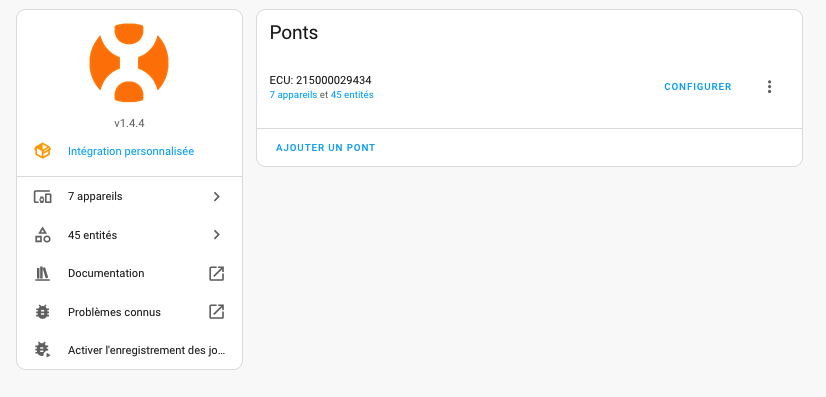Screen dimensions: 826x397
Task: Click the orange APsystems integration logo
Action: click(x=129, y=63)
